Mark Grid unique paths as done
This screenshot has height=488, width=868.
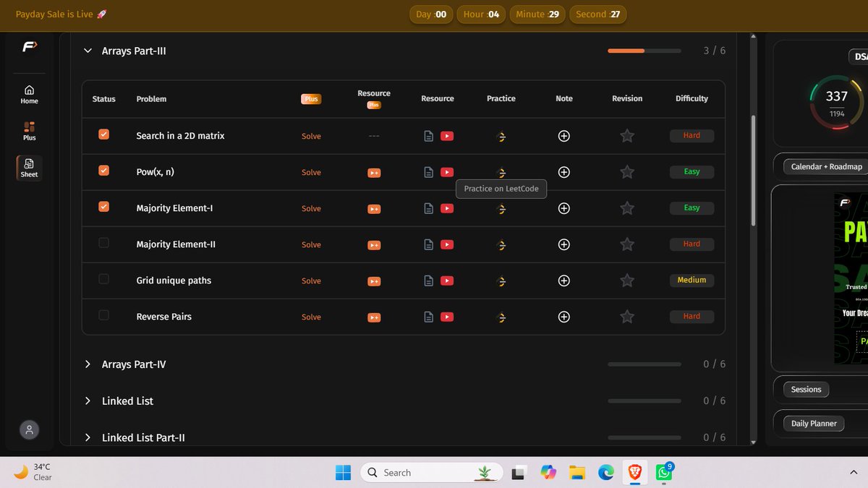tap(103, 279)
